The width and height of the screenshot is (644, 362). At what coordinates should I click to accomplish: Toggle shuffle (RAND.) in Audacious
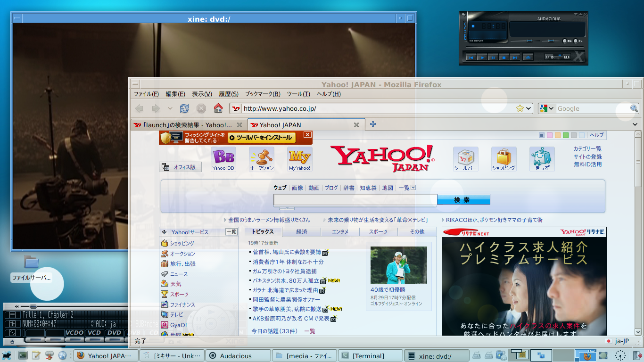pyautogui.click(x=551, y=58)
